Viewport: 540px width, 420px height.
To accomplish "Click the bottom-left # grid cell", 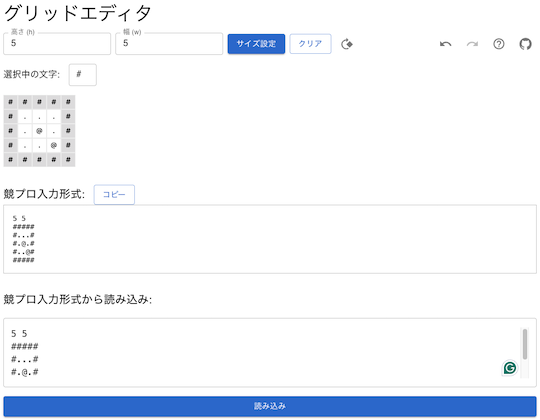I will [10, 160].
